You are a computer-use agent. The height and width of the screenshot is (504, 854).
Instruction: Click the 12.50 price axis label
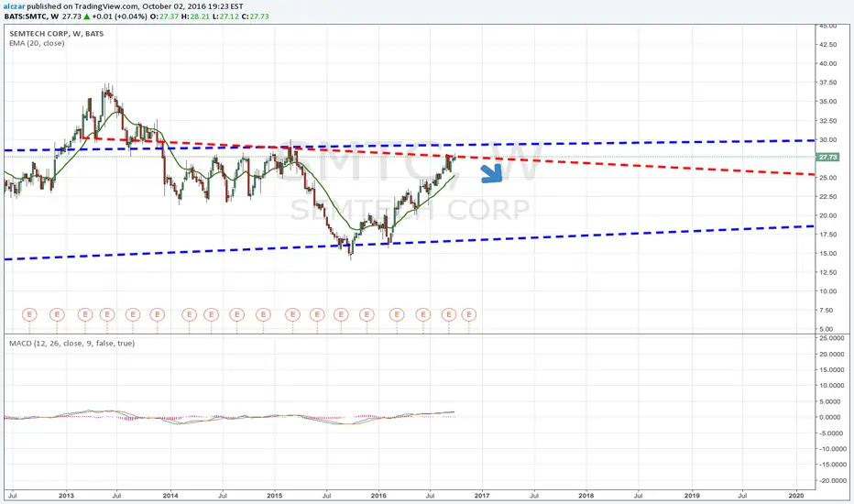(x=827, y=272)
